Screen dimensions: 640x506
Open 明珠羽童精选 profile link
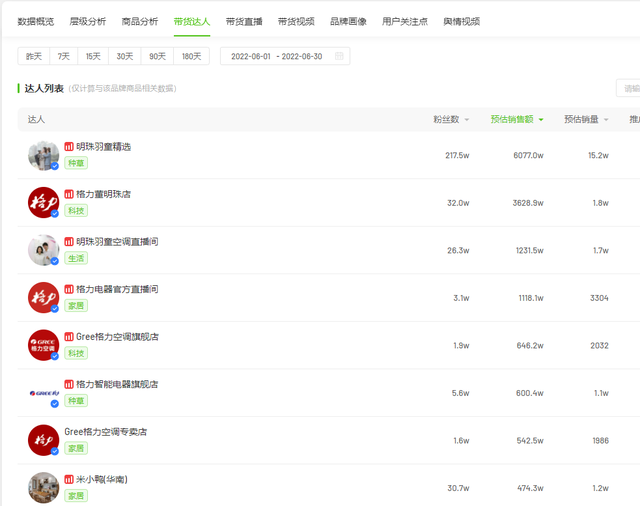(104, 146)
